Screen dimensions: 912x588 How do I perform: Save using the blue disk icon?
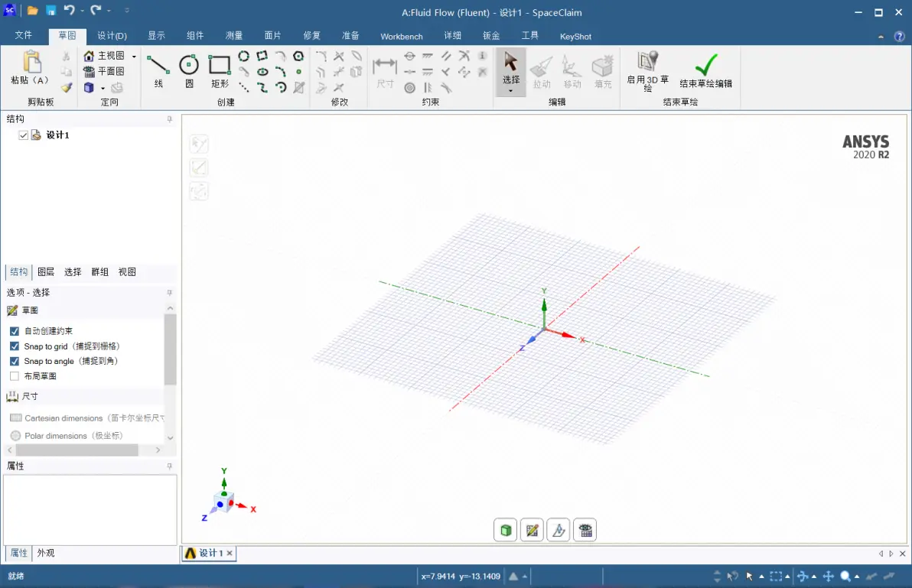51,11
